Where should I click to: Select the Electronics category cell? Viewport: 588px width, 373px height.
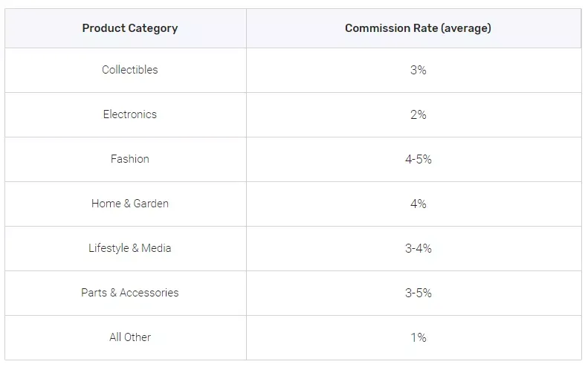(x=126, y=114)
